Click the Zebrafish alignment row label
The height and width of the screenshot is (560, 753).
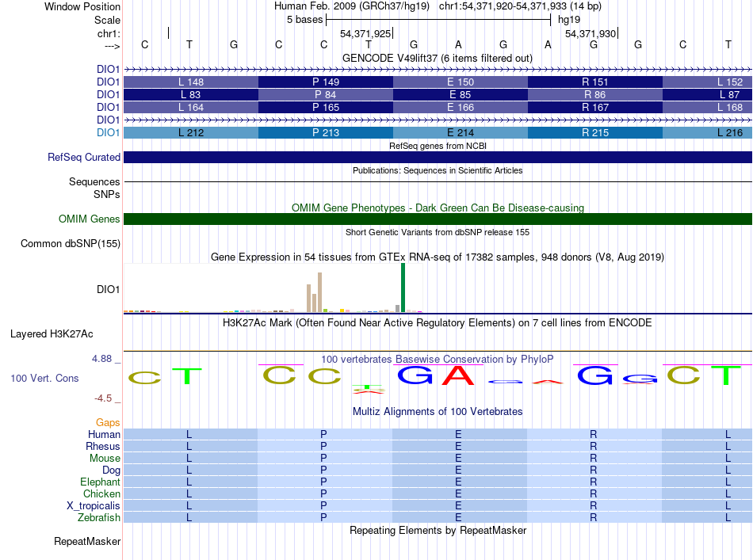coord(99,518)
